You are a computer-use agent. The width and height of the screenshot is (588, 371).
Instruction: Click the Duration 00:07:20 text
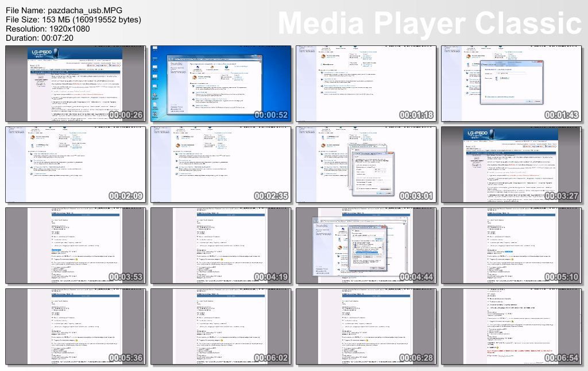39,38
